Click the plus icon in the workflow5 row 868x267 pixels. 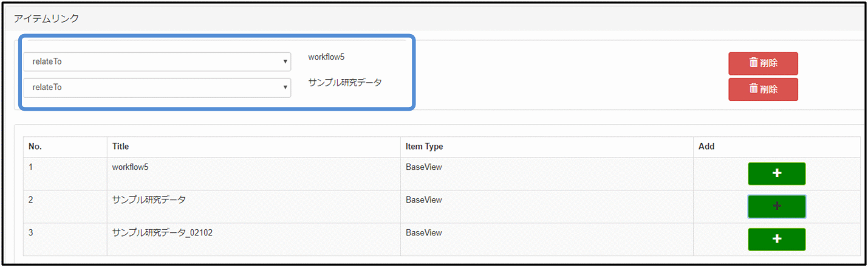[776, 173]
